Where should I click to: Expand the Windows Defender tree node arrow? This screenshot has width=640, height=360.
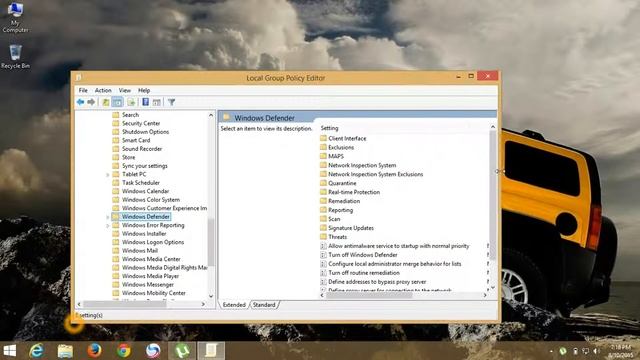pyautogui.click(x=108, y=217)
